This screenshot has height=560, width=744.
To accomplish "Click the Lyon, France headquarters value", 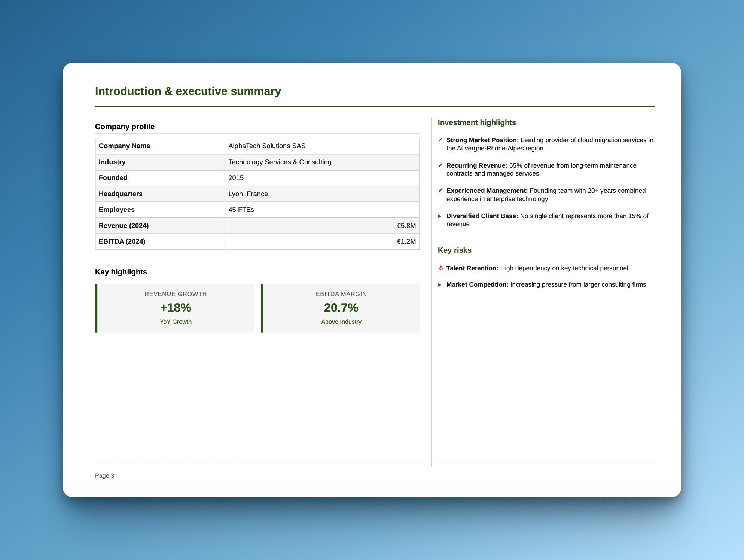I will click(x=248, y=194).
